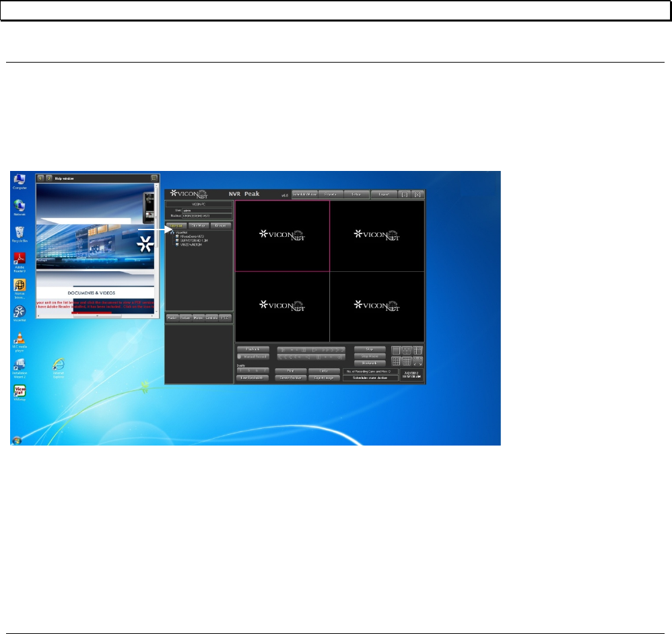672x634 pixels.
Task: Open Installation Wizard 2 shortcut
Action: click(x=20, y=368)
